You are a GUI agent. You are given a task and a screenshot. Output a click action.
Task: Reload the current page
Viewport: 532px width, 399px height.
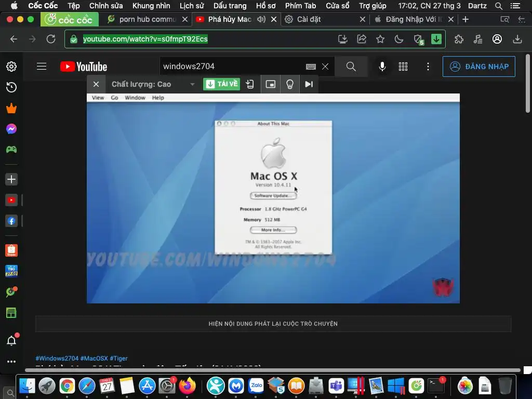[x=51, y=39]
